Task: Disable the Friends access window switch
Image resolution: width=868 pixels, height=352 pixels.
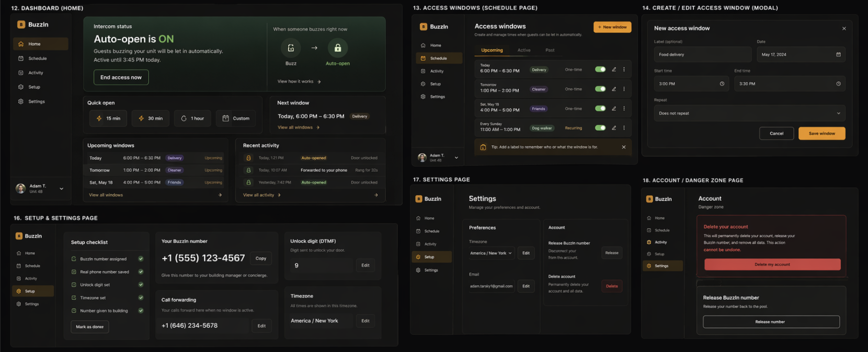Action: coord(600,109)
